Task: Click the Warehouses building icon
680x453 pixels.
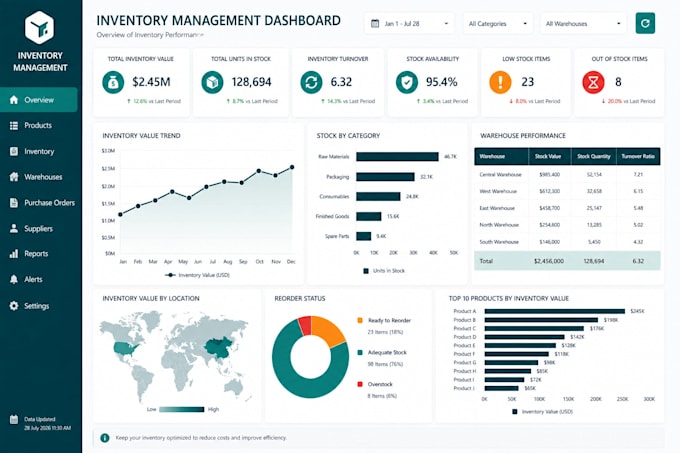Action: pos(14,177)
